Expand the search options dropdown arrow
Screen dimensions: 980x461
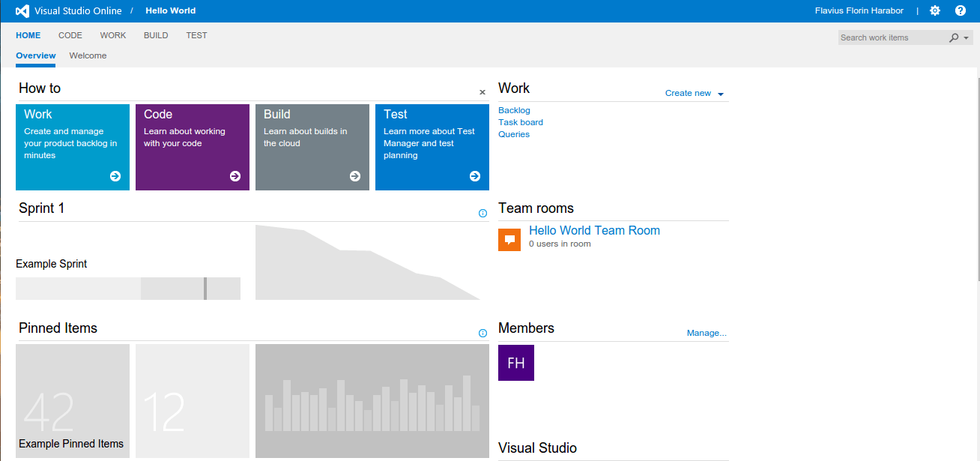[967, 38]
